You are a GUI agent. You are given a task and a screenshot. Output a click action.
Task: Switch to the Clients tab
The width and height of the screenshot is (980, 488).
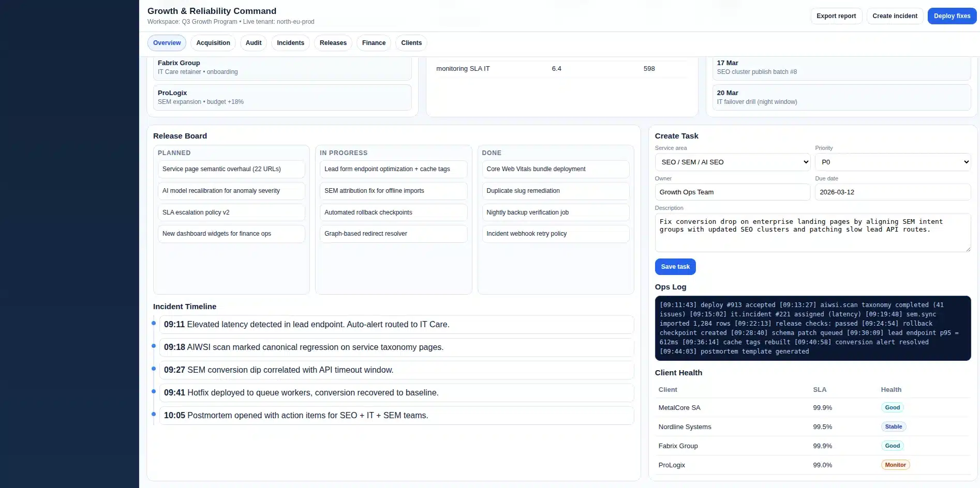point(411,43)
